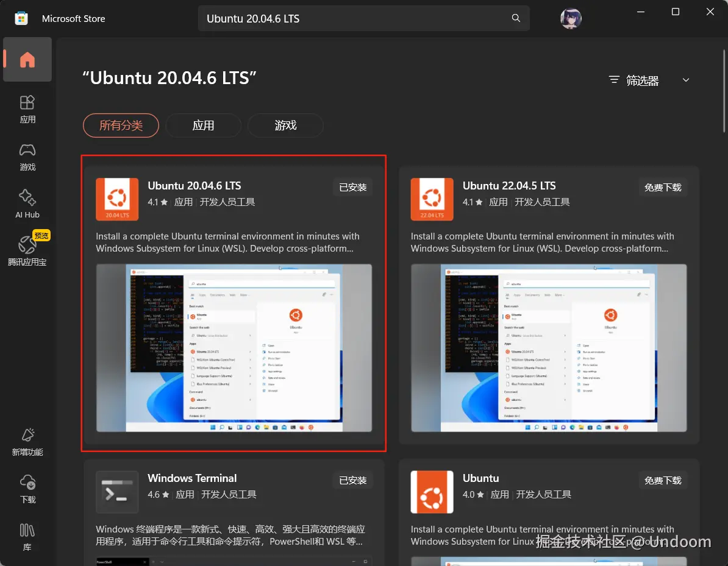The image size is (728, 566).
Task: Open the Home sidebar icon
Action: click(27, 60)
